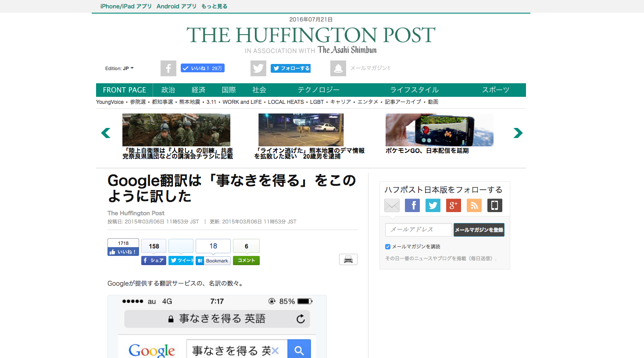
Task: Open the 都知事選 sublink
Action: coord(162,102)
